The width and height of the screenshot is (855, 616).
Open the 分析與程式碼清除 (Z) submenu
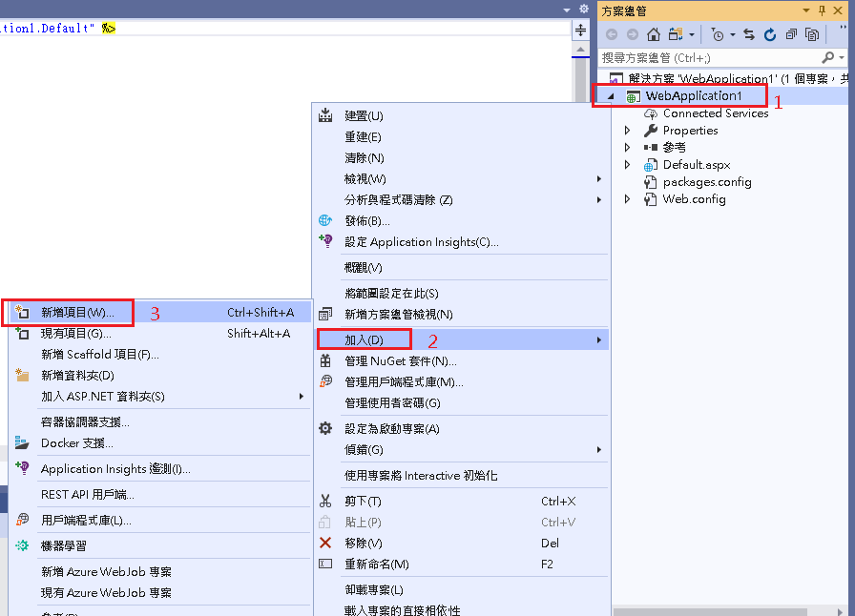pos(462,200)
